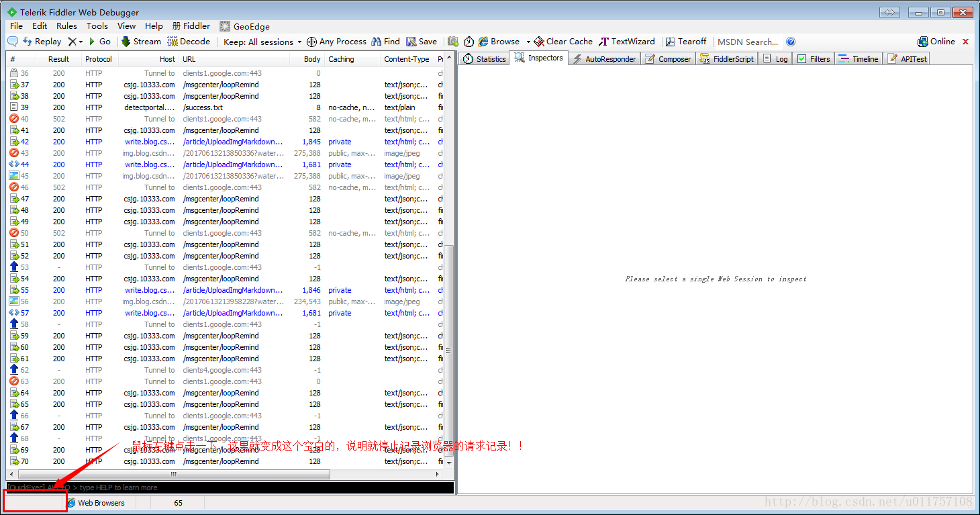
Task: Select session 62 clients4.google.com tunnel
Action: pos(225,370)
